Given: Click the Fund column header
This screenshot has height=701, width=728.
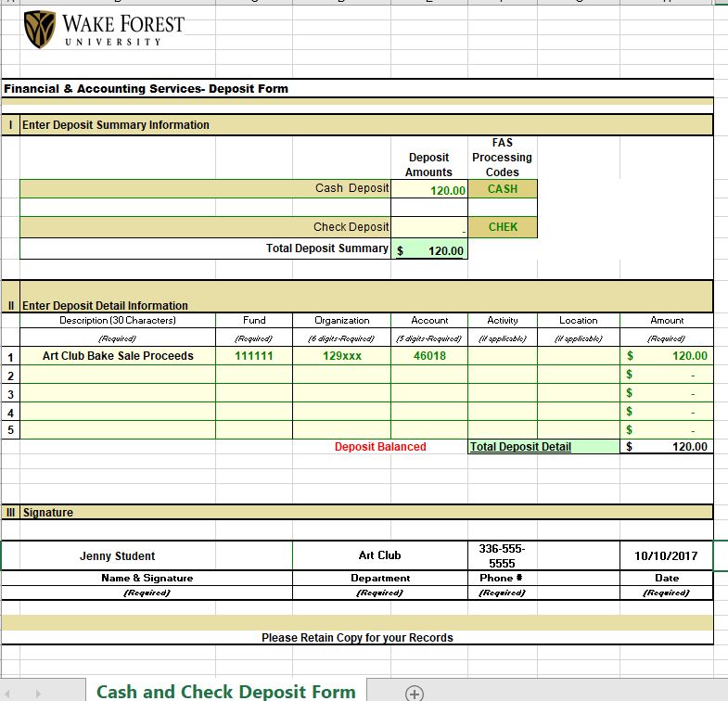Looking at the screenshot, I should [x=254, y=320].
